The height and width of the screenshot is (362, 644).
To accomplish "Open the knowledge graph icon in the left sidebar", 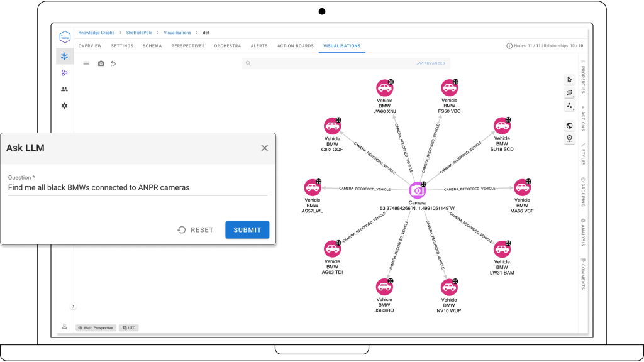I will [x=64, y=56].
